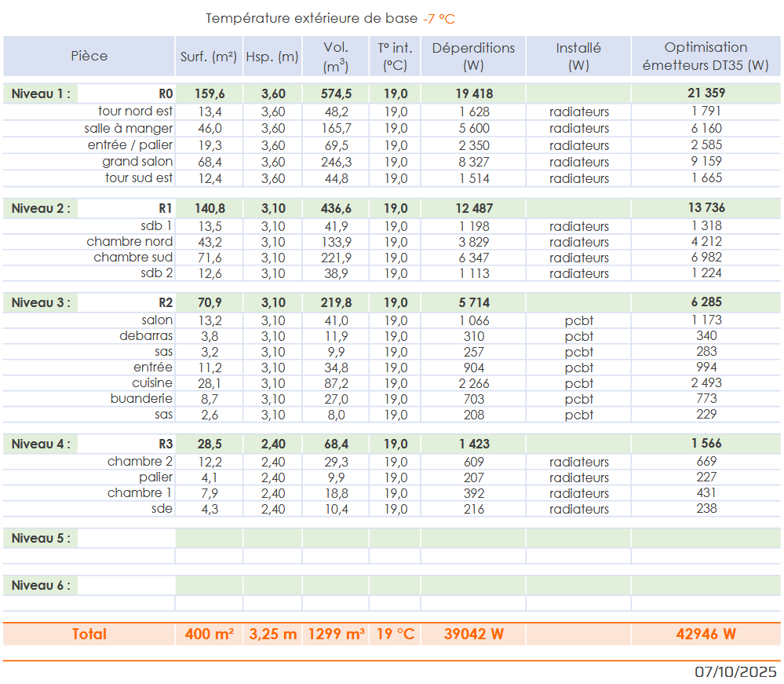The width and height of the screenshot is (784, 684).
Task: Select the "Surf. (m²)" column header
Action: pyautogui.click(x=209, y=57)
